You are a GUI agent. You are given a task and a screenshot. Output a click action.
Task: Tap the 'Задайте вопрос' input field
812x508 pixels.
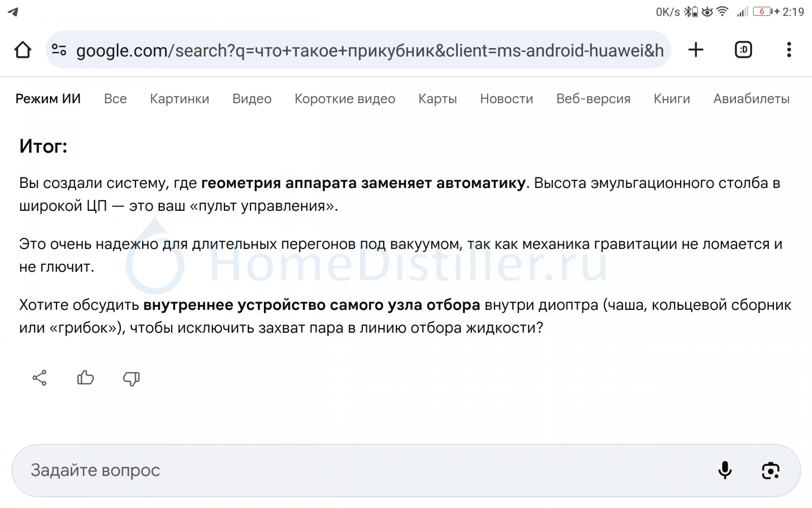[355, 470]
